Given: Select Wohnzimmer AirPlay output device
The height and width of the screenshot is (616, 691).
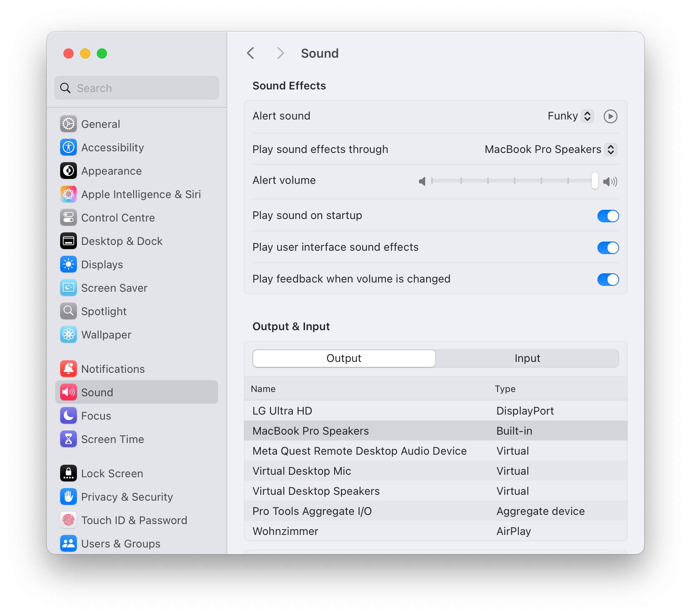Looking at the screenshot, I should tap(285, 531).
